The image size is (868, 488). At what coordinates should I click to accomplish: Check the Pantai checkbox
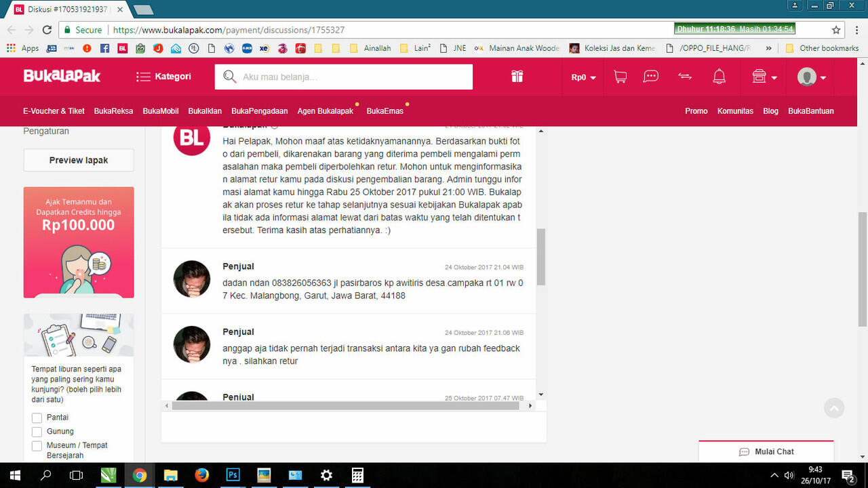point(37,418)
